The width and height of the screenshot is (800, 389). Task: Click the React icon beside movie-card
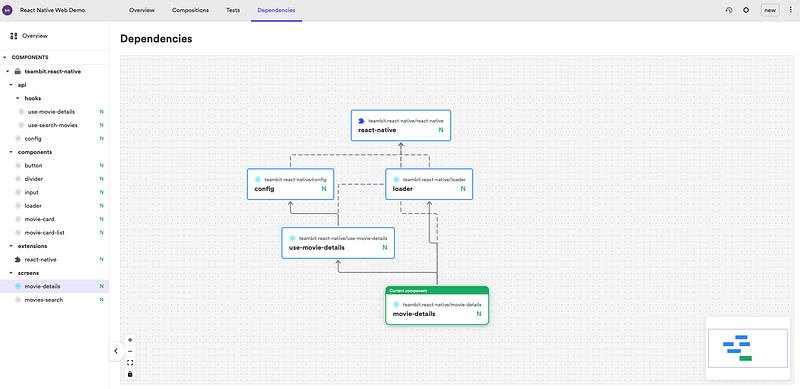18,219
